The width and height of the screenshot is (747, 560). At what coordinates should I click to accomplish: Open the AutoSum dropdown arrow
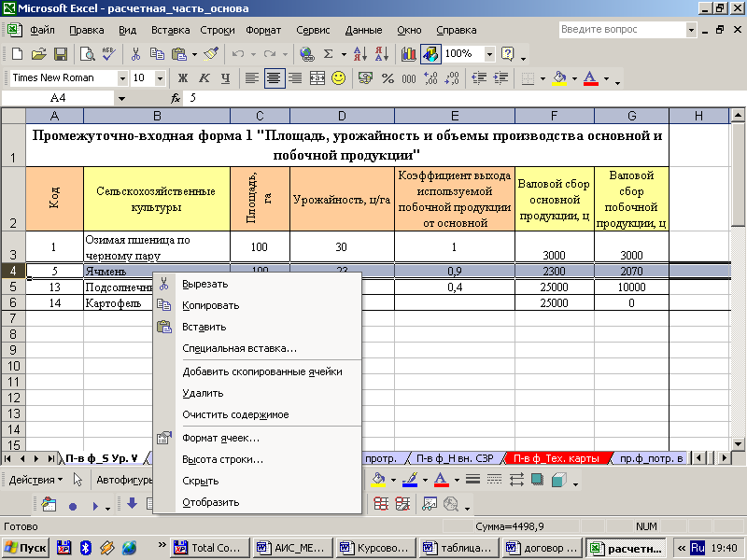344,54
